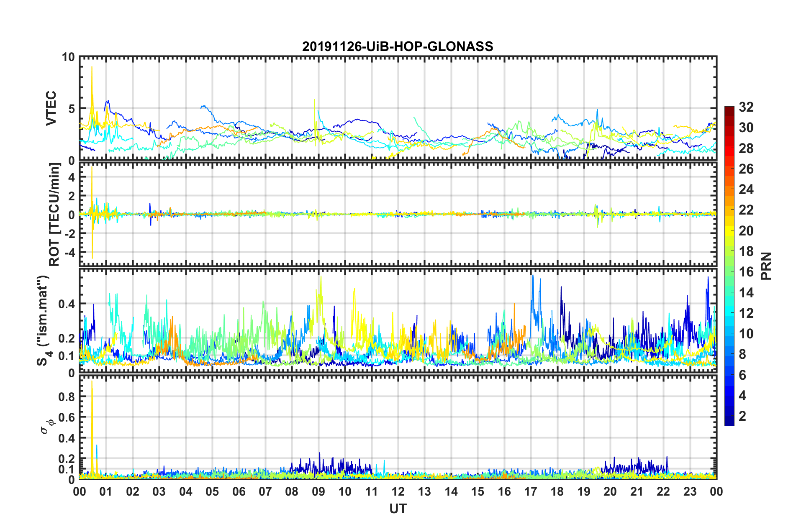This screenshot has width=796, height=532.
Task: Click sigma phi y-axis tick 0.6
Action: (x=67, y=417)
